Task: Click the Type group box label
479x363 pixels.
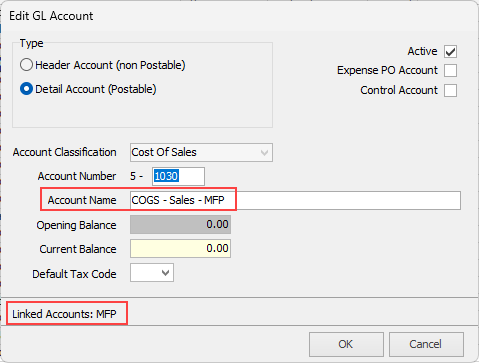Action: pyautogui.click(x=31, y=43)
